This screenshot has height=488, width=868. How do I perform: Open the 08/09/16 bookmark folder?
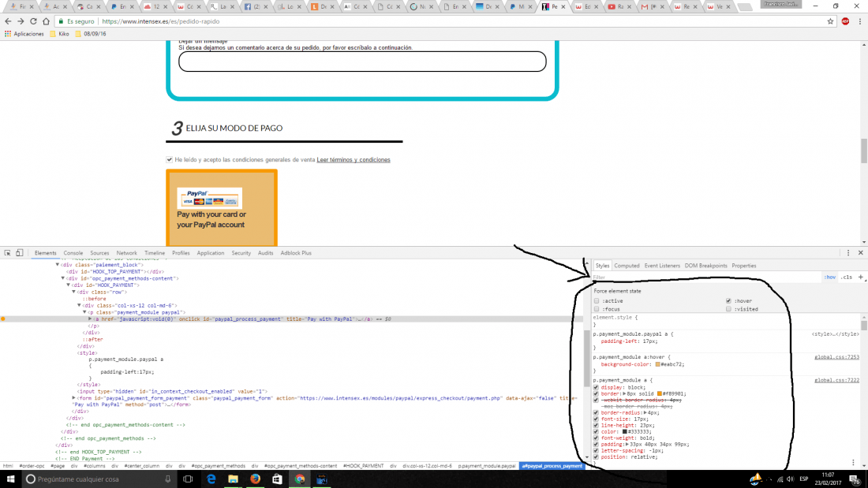tap(90, 34)
